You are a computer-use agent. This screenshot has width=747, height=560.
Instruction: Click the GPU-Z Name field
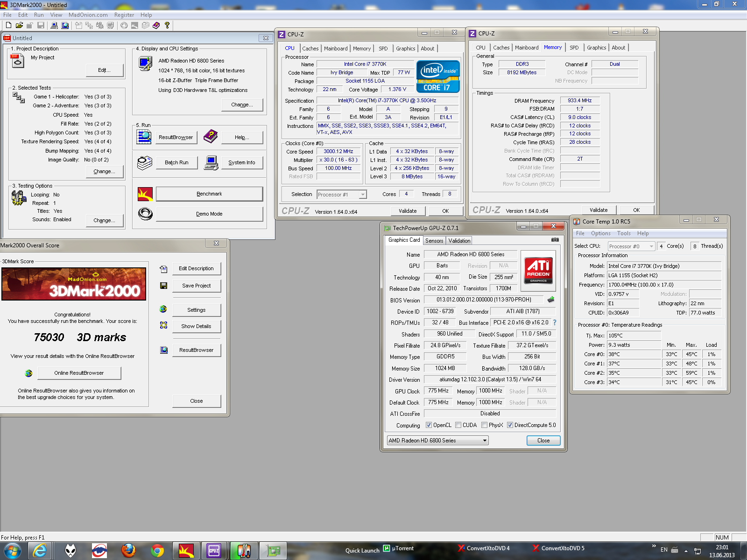point(471,255)
